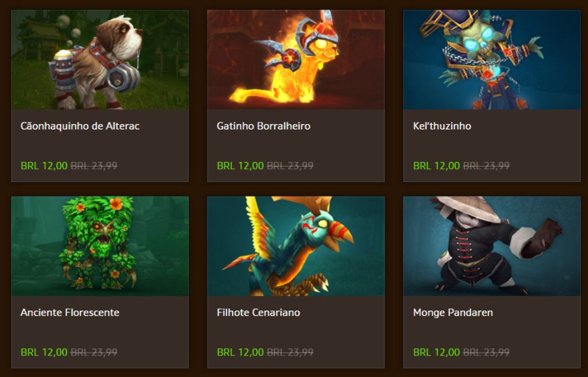This screenshot has height=377, width=588.
Task: Open the Anciente Florescente tree creature image
Action: (x=100, y=246)
